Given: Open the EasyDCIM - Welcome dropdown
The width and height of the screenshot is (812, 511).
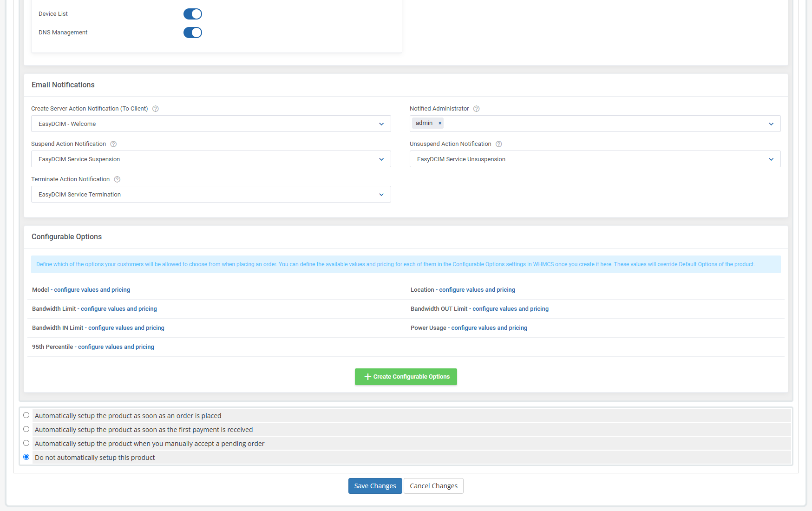Looking at the screenshot, I should coord(211,124).
